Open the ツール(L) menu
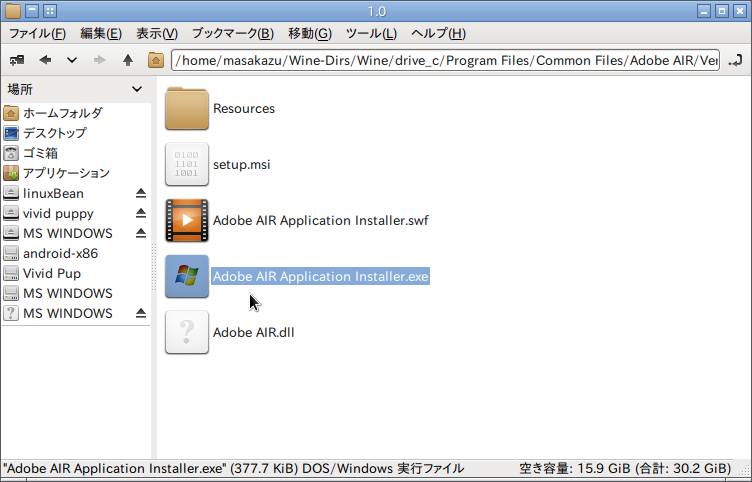This screenshot has width=752, height=482. coord(371,34)
